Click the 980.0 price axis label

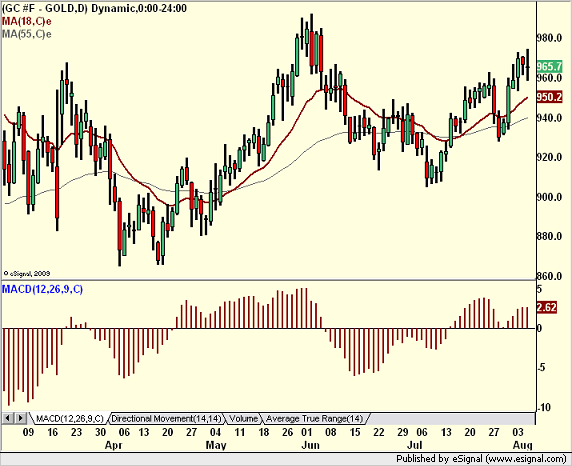[x=549, y=38]
